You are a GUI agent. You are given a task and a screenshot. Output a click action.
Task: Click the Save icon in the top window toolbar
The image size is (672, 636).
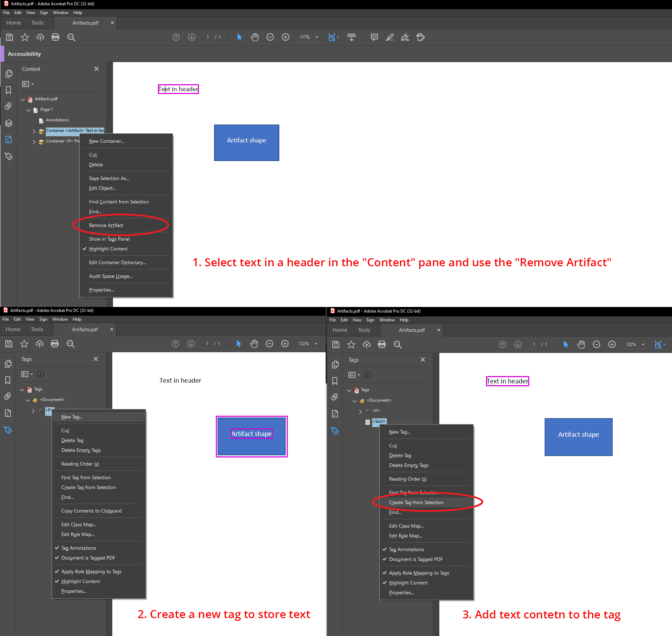9,37
